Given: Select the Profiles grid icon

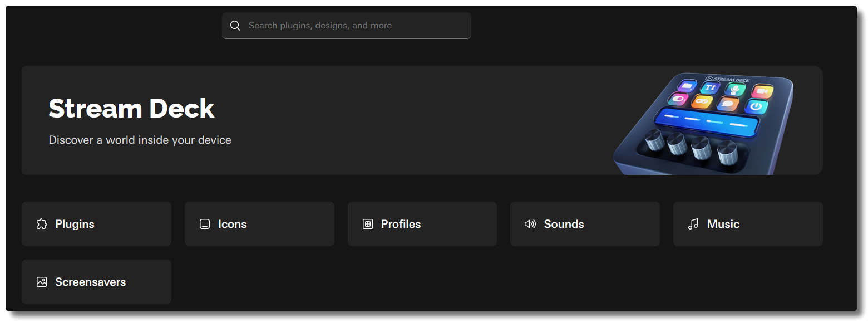Looking at the screenshot, I should (367, 224).
